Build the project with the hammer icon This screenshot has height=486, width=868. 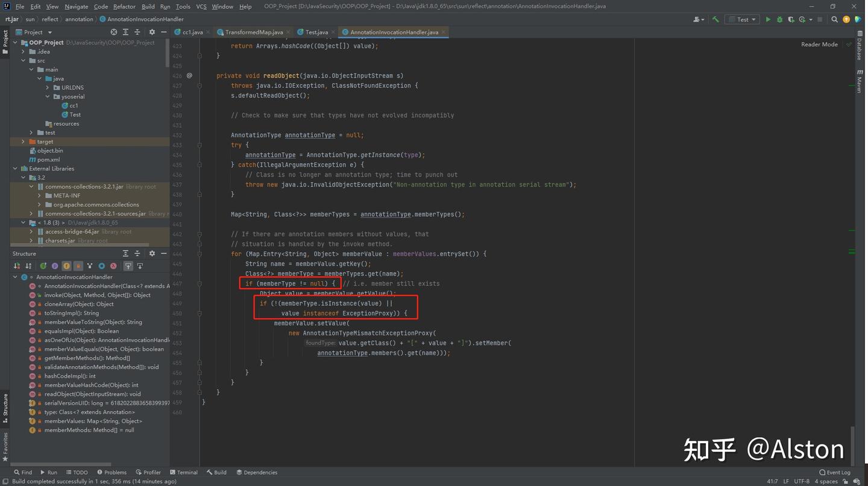coord(715,19)
